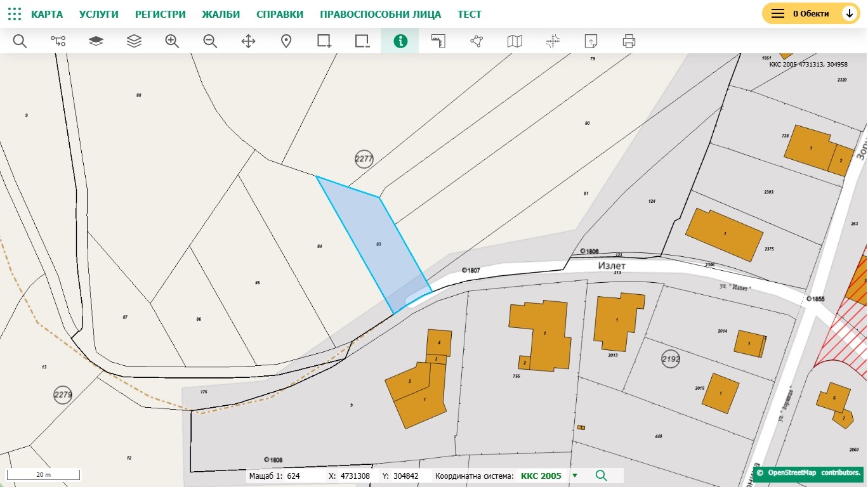Click the print map icon
Viewport: 868px width, 487px height.
pyautogui.click(x=629, y=41)
